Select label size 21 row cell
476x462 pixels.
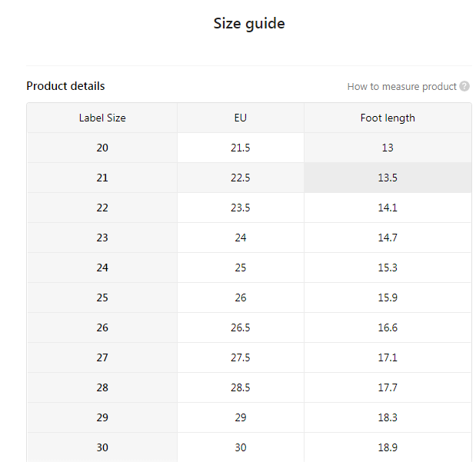(x=102, y=178)
